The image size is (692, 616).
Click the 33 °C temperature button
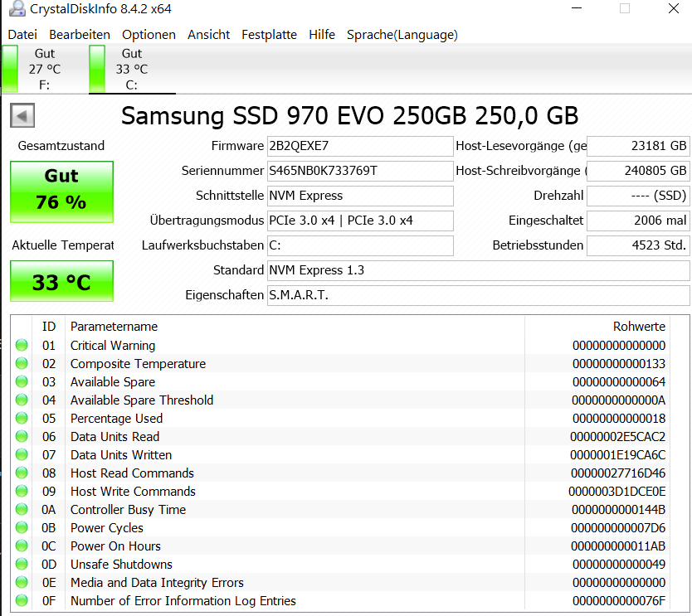pyautogui.click(x=61, y=281)
